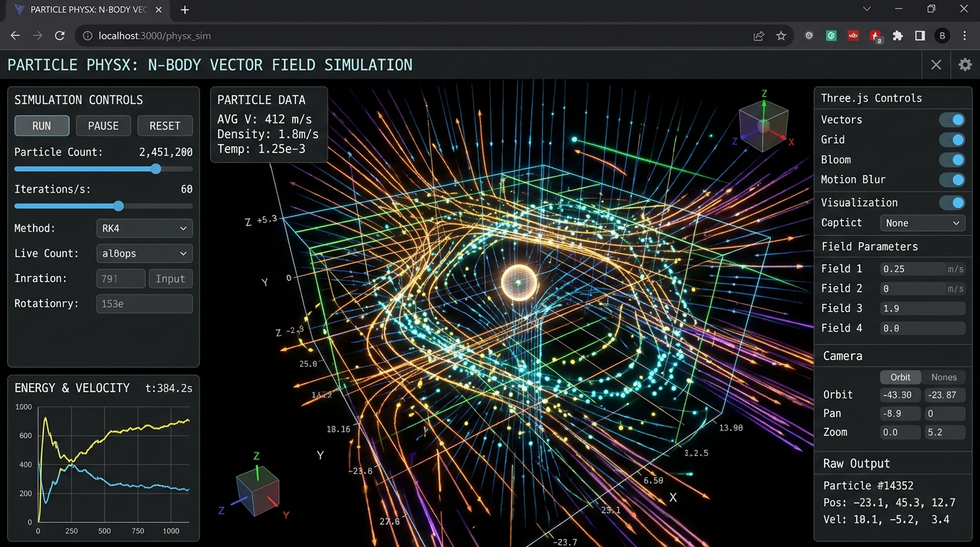Click the browser back arrow
This screenshot has height=547, width=980.
point(15,36)
